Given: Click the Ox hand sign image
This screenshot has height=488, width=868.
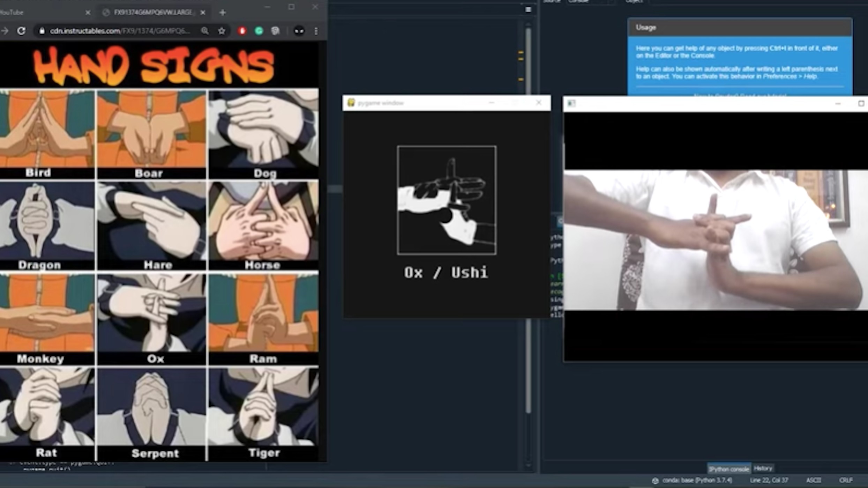Looking at the screenshot, I should (151, 313).
